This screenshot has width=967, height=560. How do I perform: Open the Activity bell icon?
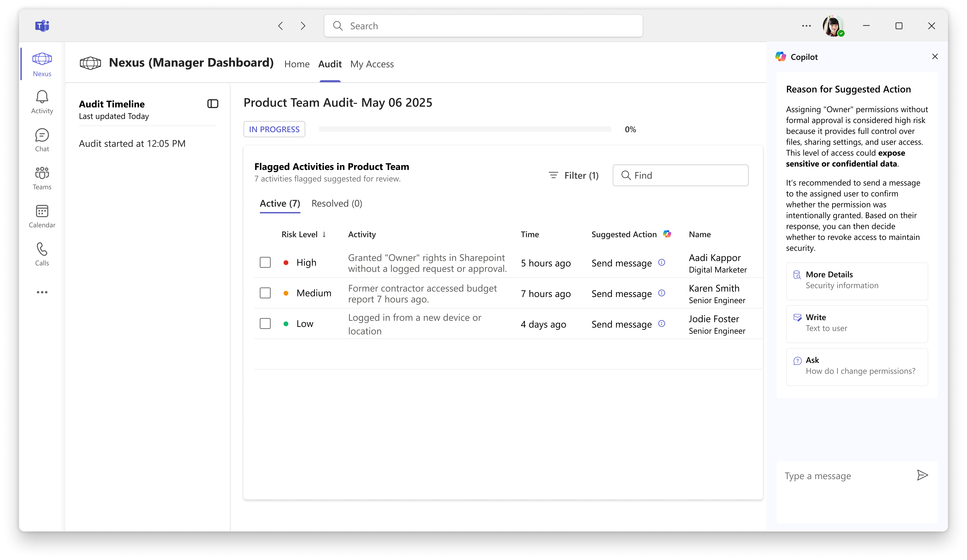42,102
